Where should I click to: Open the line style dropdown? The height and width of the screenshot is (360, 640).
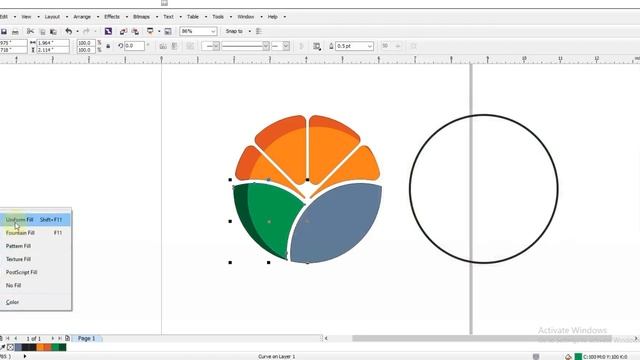point(266,46)
